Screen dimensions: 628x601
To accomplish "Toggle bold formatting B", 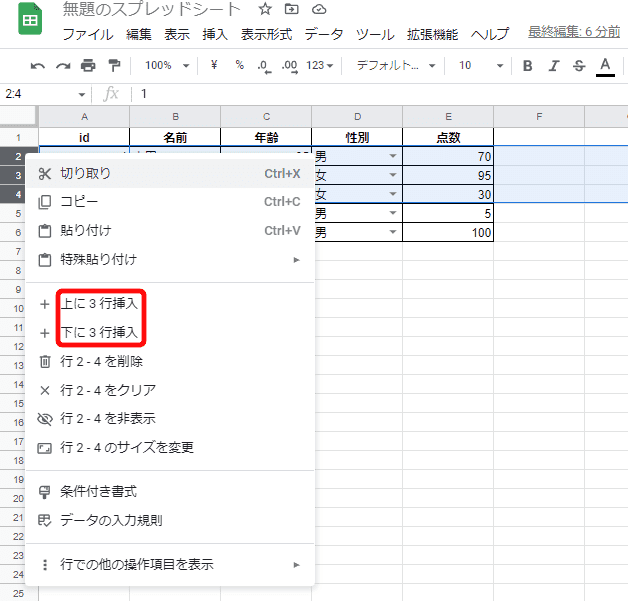I will coord(527,66).
